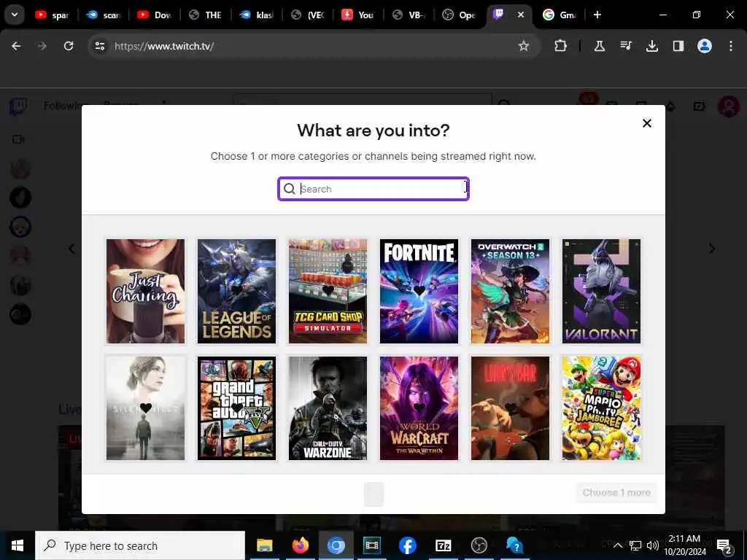Open the taskbar clock and date

684,545
